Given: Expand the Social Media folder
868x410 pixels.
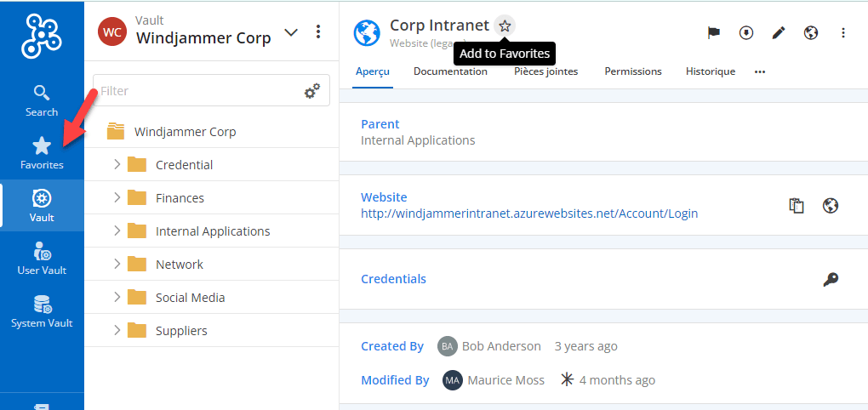Looking at the screenshot, I should pyautogui.click(x=117, y=297).
